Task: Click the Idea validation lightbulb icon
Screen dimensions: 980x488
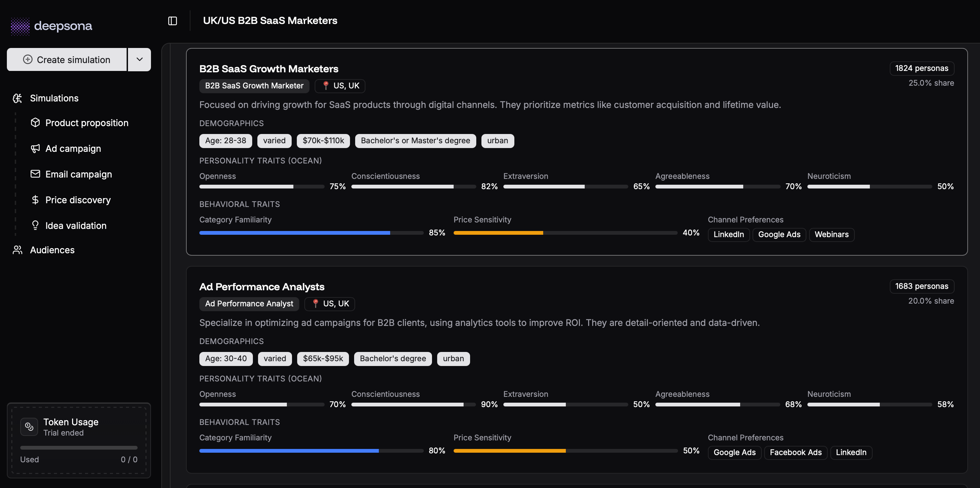Action: coord(35,225)
